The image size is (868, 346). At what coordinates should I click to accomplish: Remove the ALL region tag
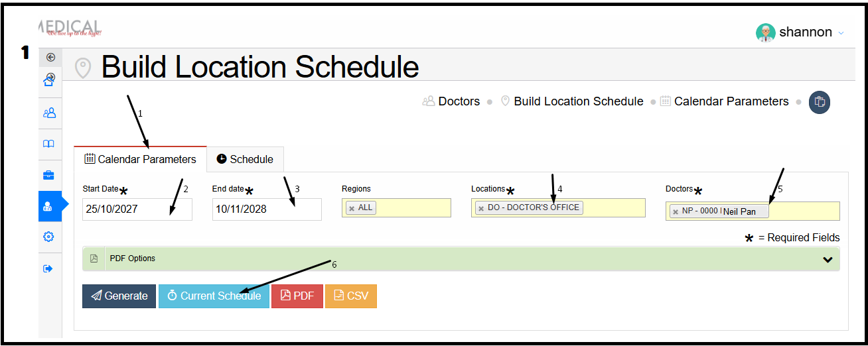352,208
